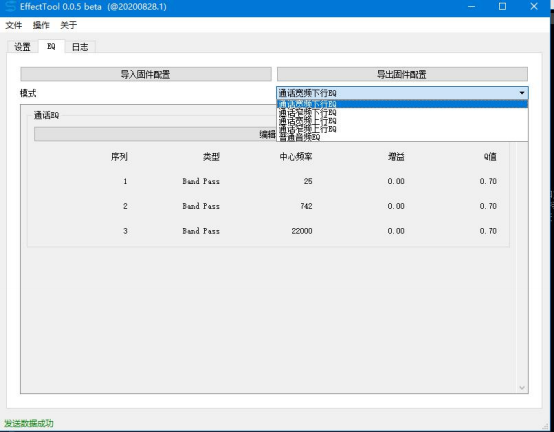Open the 关于 menu

point(69,25)
